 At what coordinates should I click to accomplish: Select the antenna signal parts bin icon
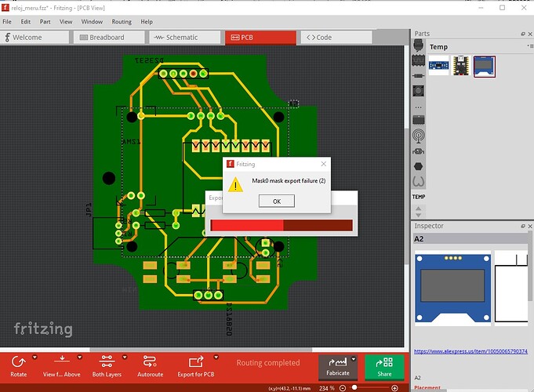[x=418, y=136]
